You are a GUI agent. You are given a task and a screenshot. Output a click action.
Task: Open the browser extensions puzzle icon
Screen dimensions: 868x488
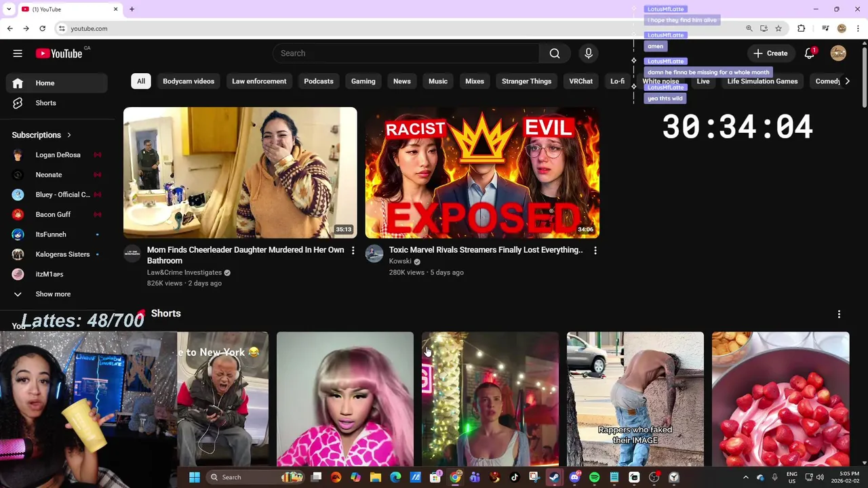click(802, 28)
